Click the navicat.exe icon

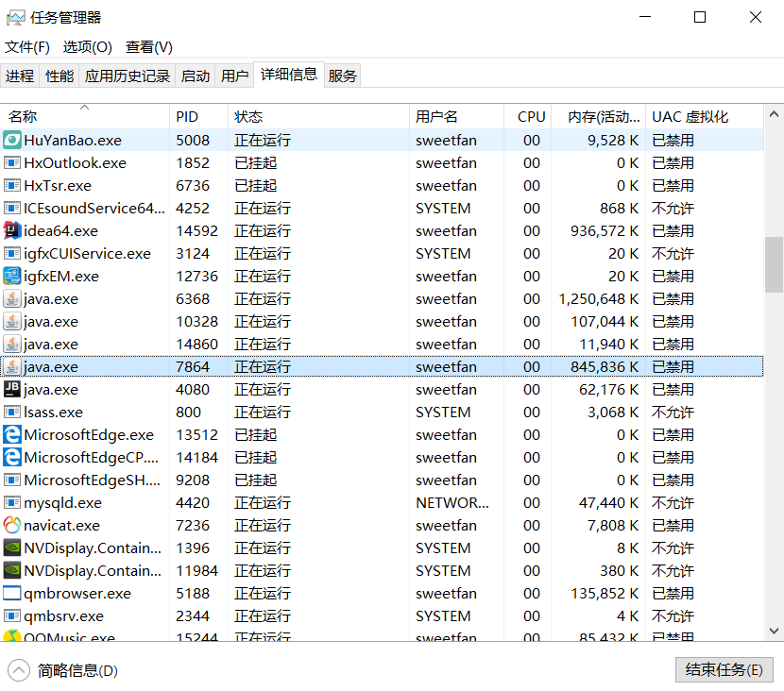point(12,525)
